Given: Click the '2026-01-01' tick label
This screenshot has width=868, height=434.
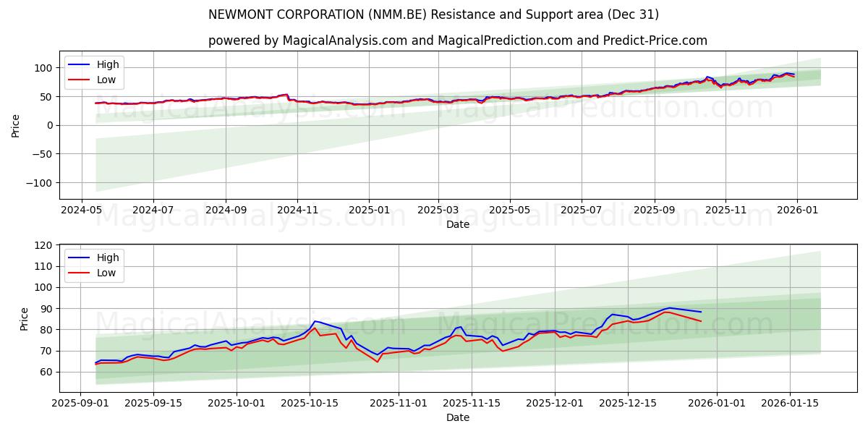Looking at the screenshot, I should click(717, 404).
